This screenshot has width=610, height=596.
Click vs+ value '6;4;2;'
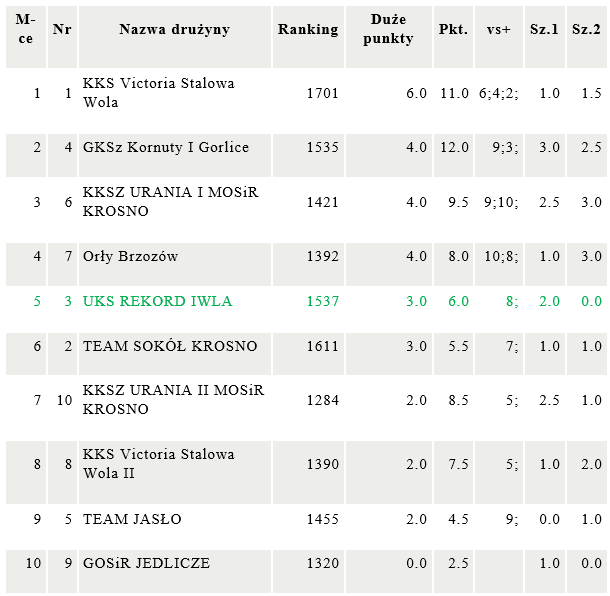(498, 93)
